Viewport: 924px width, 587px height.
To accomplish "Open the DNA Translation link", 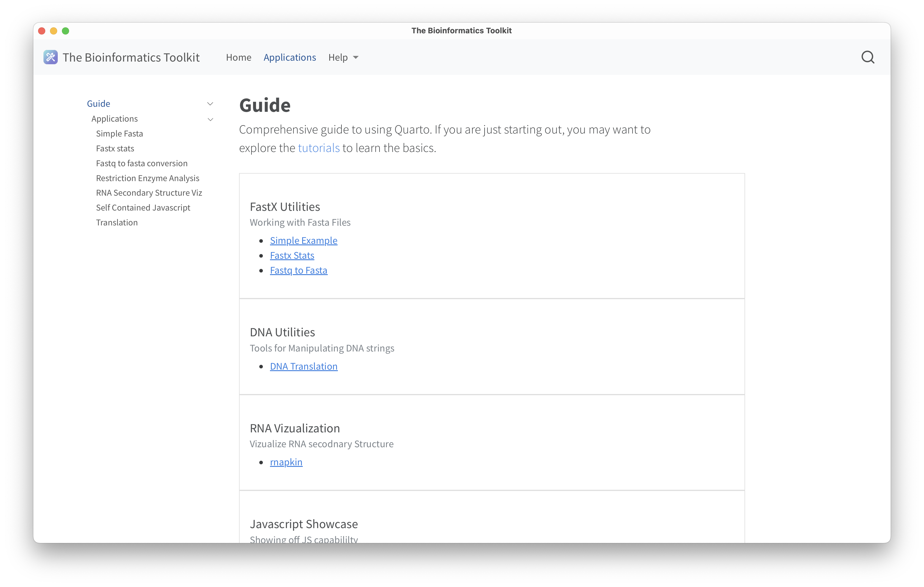I will tap(303, 366).
